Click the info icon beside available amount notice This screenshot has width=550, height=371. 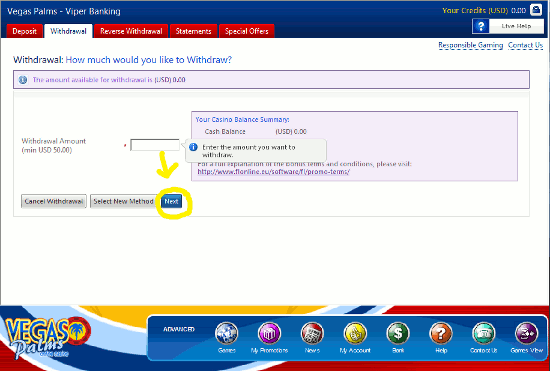point(23,80)
